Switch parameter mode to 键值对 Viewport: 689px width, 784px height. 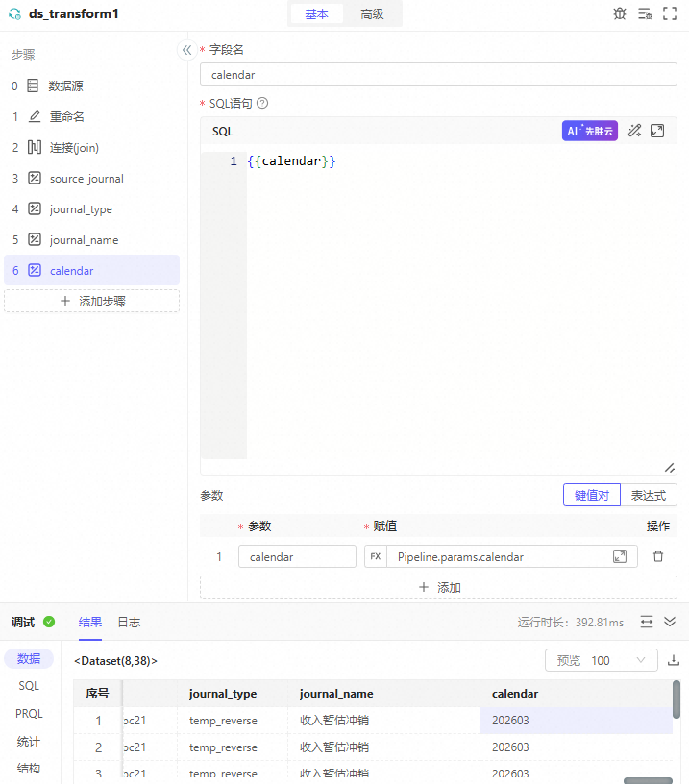(592, 495)
